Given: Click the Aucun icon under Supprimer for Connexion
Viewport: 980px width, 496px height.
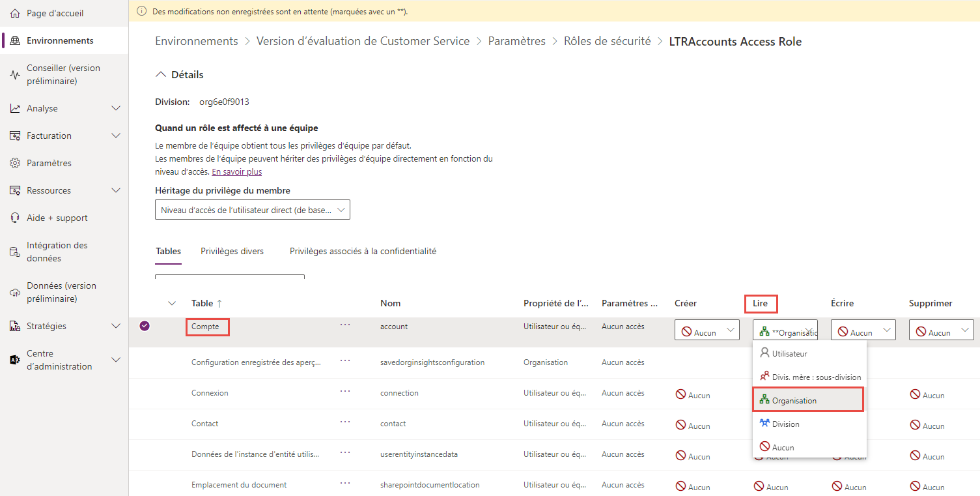Looking at the screenshot, I should (915, 394).
